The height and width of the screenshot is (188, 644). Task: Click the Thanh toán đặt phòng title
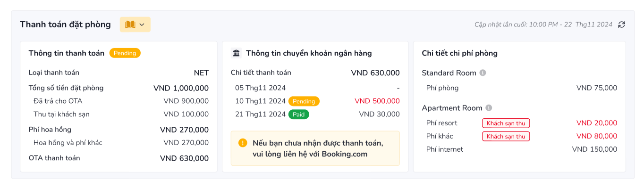[x=65, y=25]
